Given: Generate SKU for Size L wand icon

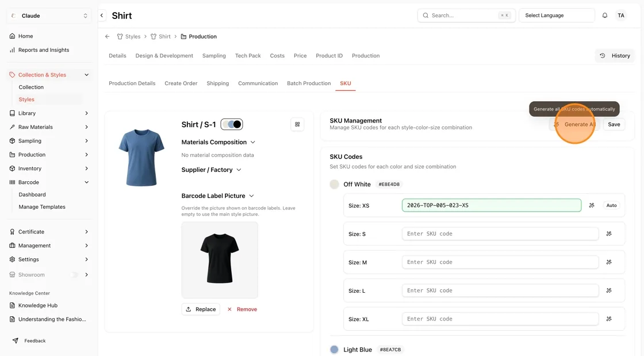Looking at the screenshot, I should [609, 290].
